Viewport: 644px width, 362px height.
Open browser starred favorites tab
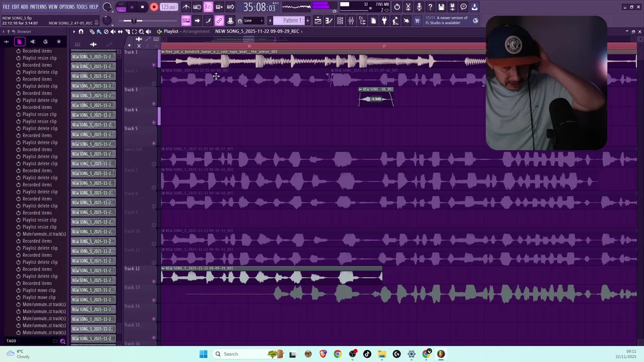59,41
